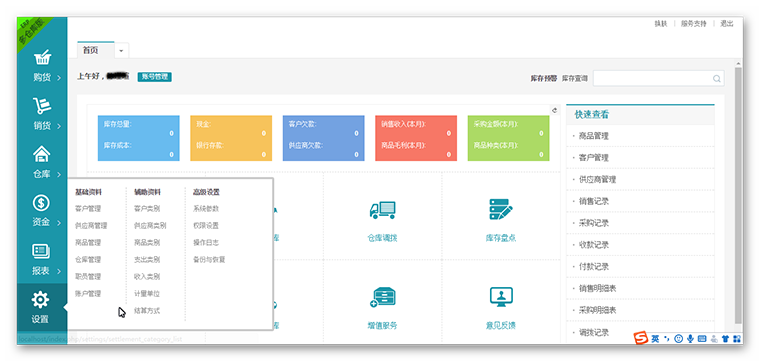Click the red 销售收入(本月) statistics card
Screen dimensions: 760x361
click(416, 138)
